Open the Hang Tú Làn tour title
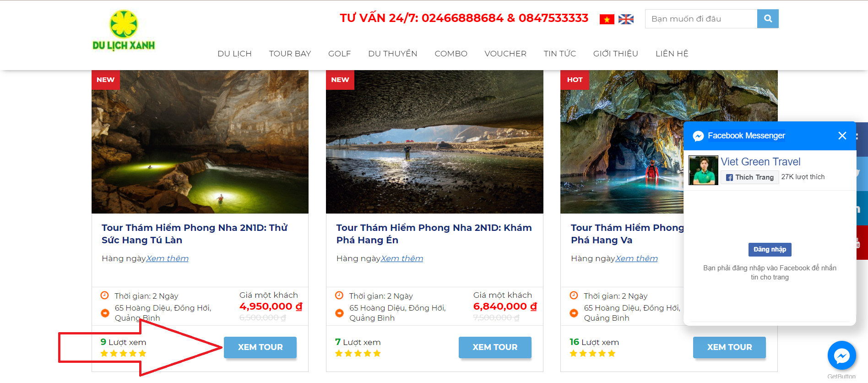This screenshot has width=868, height=383. (x=195, y=234)
